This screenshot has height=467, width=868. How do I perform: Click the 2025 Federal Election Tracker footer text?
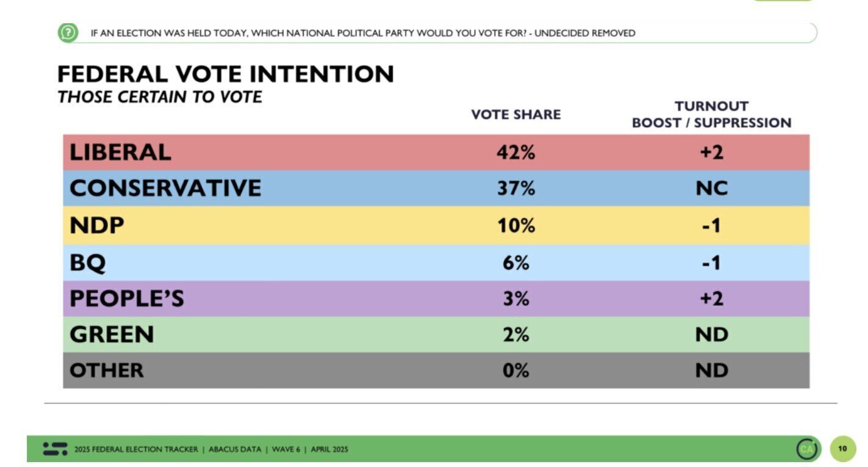211,449
